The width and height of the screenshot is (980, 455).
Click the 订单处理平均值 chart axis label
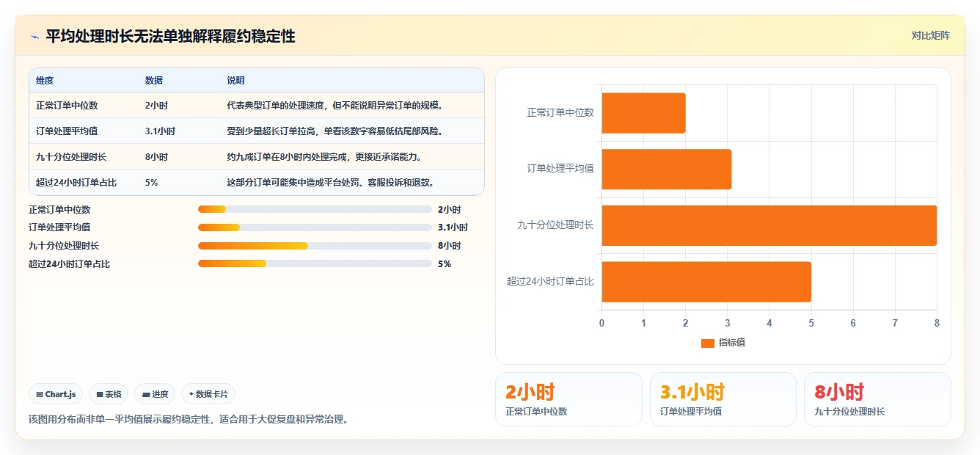560,169
